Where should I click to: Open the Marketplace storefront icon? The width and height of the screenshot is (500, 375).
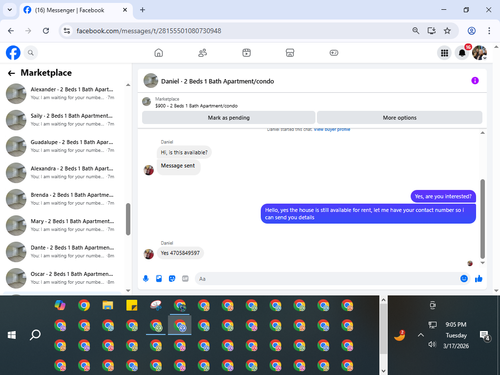pos(290,53)
